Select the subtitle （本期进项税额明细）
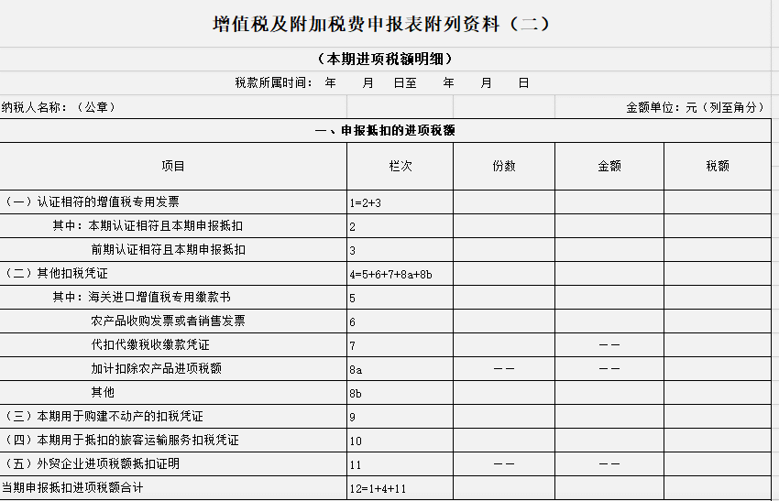The image size is (779, 501). (x=386, y=59)
